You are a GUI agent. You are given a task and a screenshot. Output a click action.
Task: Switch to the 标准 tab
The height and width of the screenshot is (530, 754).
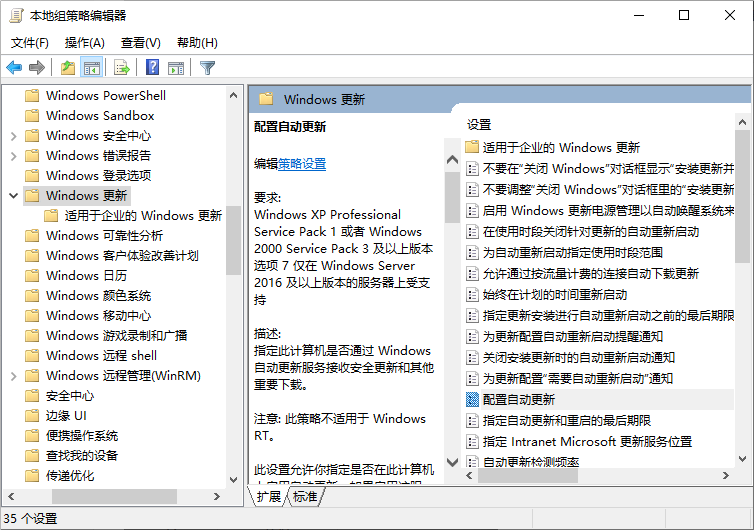(x=304, y=497)
